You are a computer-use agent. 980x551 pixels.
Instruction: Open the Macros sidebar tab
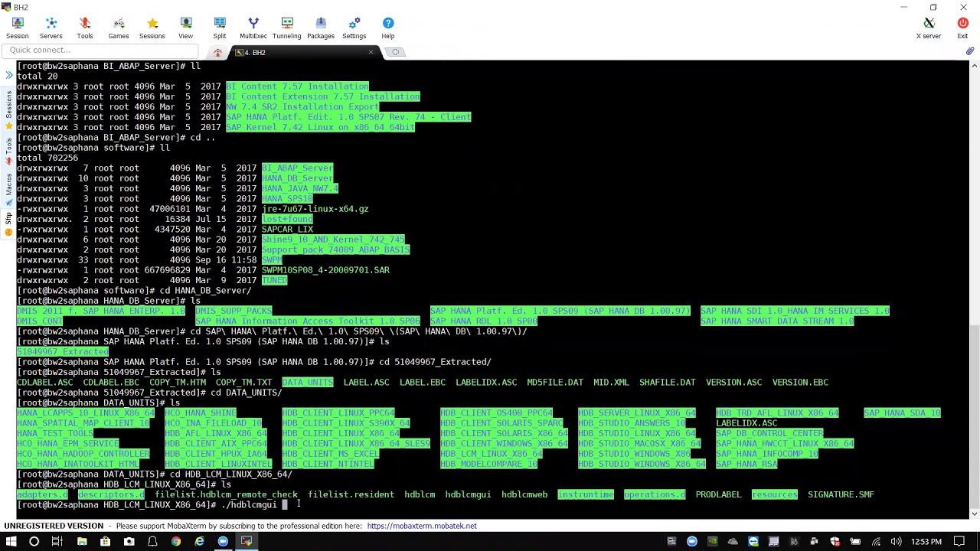tap(8, 191)
